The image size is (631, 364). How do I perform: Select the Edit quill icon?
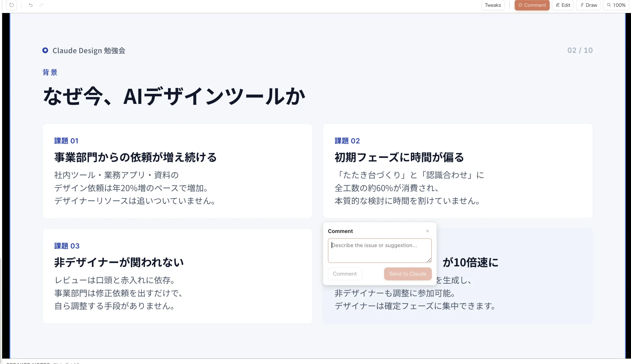(557, 5)
